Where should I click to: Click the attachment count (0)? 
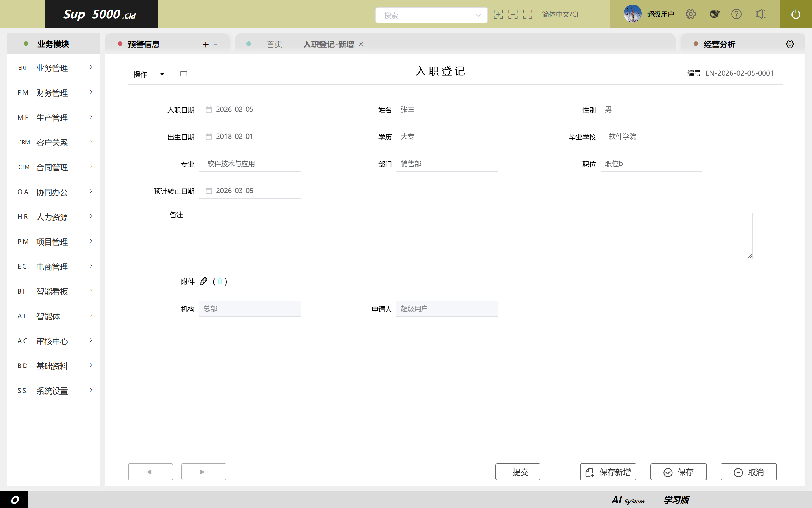220,281
